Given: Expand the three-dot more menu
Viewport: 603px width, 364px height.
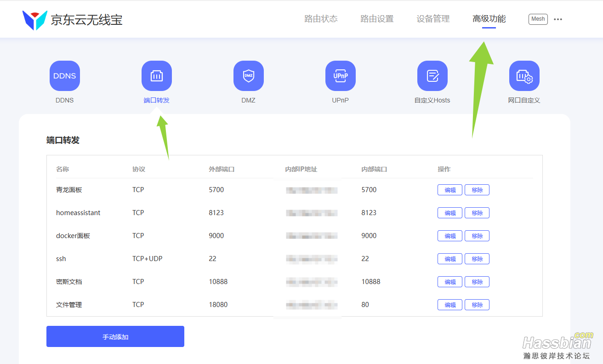Looking at the screenshot, I should click(x=558, y=19).
